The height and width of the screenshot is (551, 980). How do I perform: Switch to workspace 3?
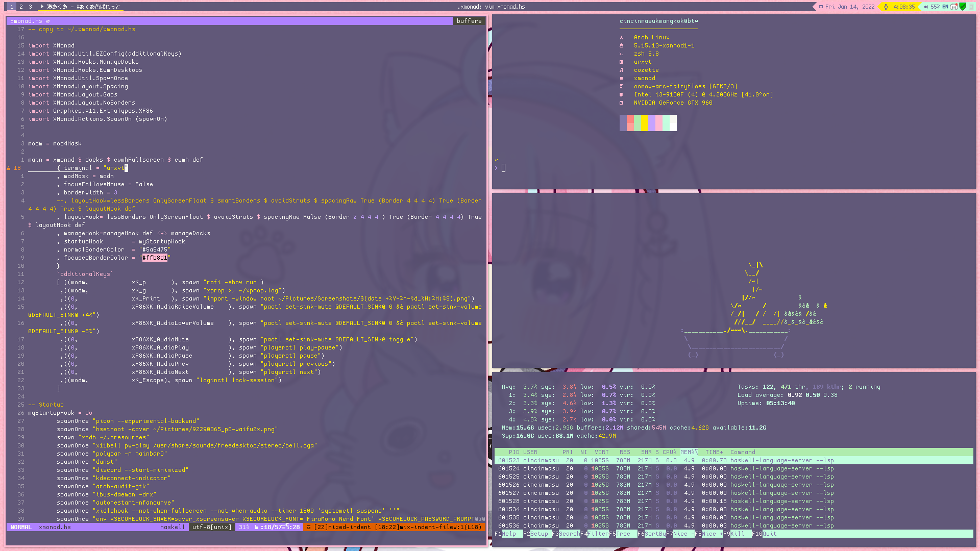[x=30, y=7]
